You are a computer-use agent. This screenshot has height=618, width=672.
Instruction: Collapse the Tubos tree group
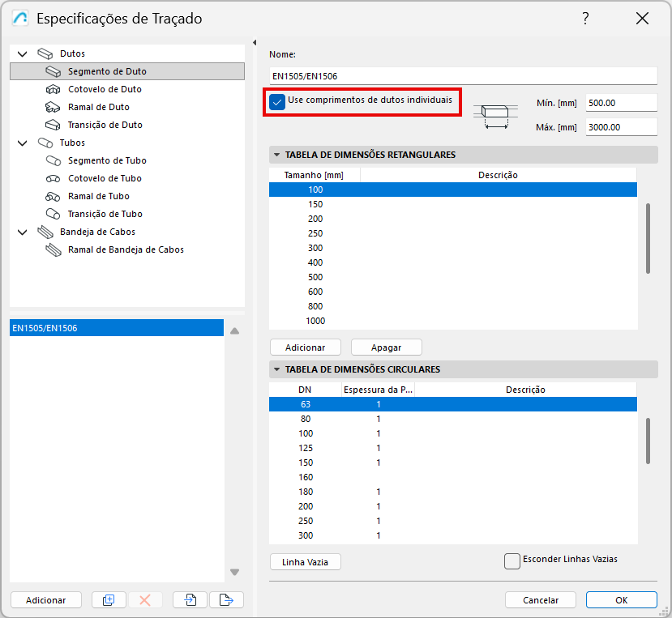(22, 143)
